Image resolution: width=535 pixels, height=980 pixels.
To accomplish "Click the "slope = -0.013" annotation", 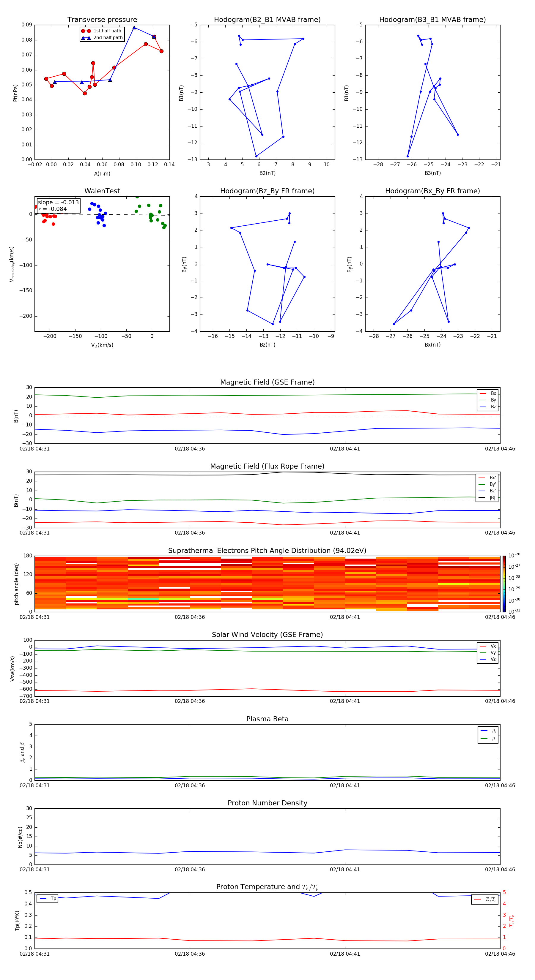I will tap(58, 203).
